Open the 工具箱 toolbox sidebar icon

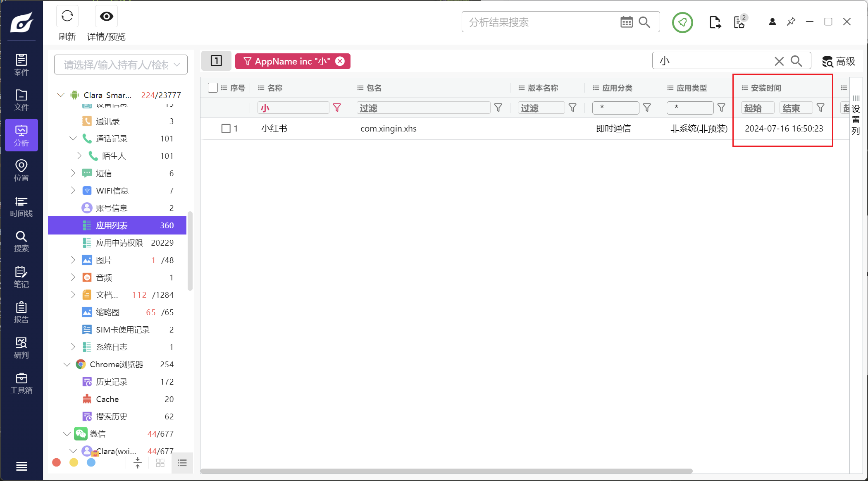pos(21,383)
